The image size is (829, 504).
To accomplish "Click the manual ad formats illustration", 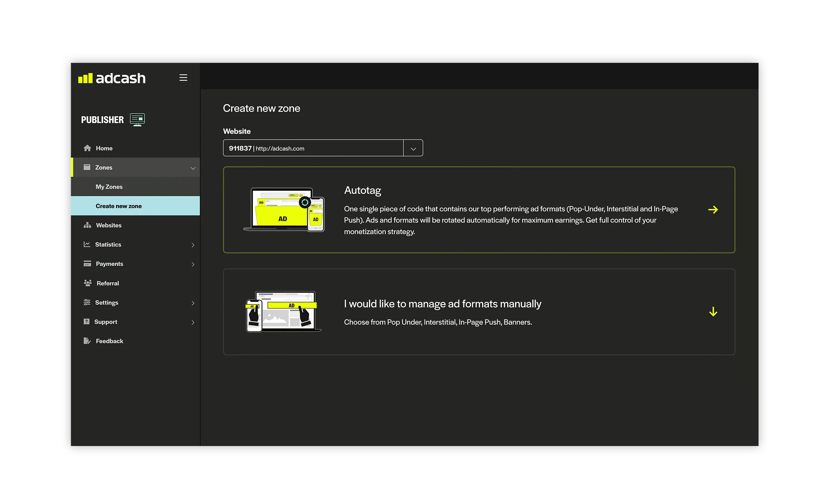I will 283,312.
